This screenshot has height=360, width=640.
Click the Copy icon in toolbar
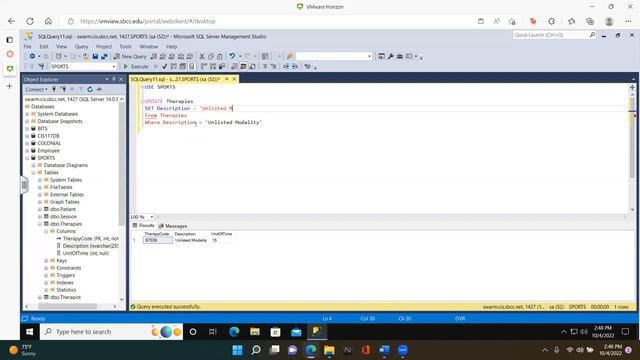[211, 56]
